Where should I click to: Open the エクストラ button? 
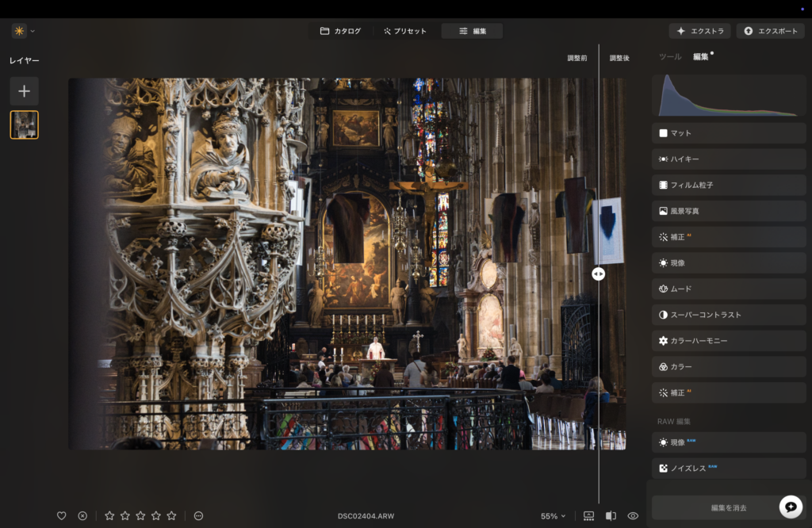[699, 31]
